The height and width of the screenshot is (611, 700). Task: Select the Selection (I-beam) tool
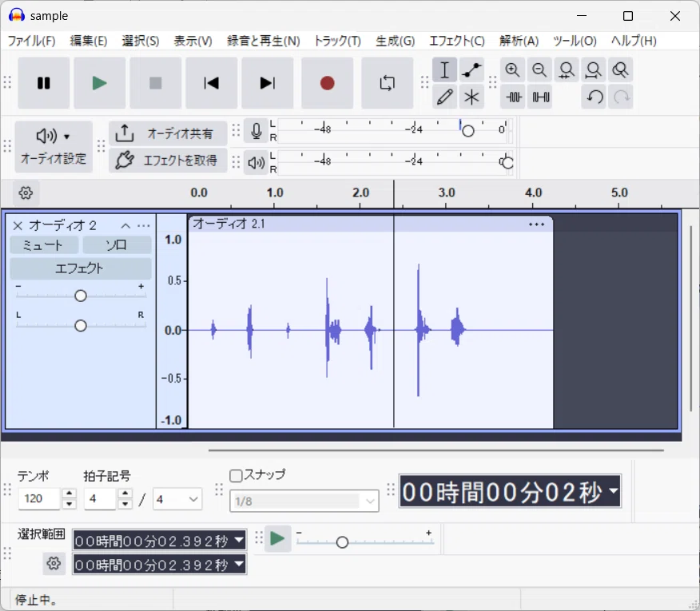(444, 70)
